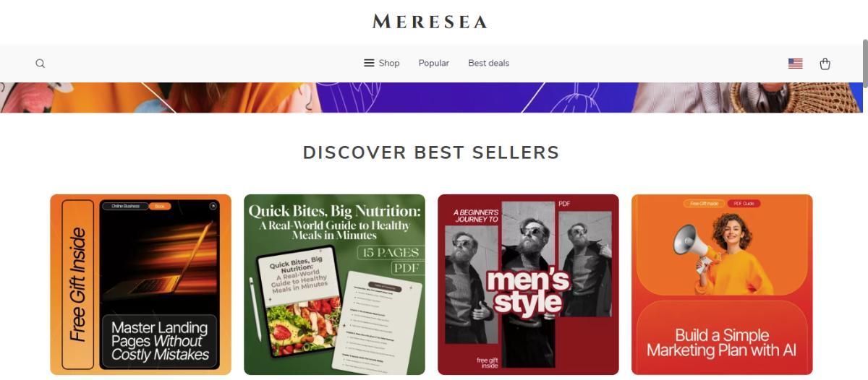868x380 pixels.
Task: Select the US flag country icon
Action: pyautogui.click(x=796, y=64)
